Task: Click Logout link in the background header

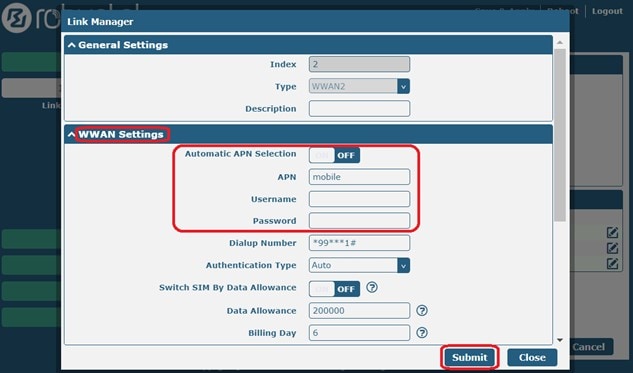Action: (607, 11)
